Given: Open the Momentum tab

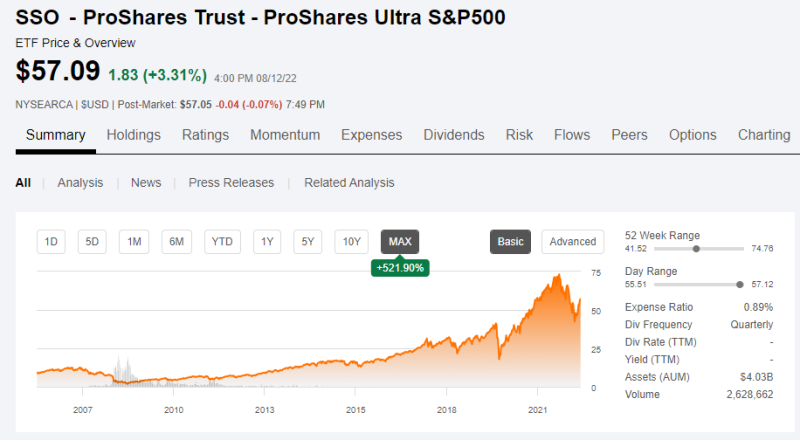Looking at the screenshot, I should (285, 135).
